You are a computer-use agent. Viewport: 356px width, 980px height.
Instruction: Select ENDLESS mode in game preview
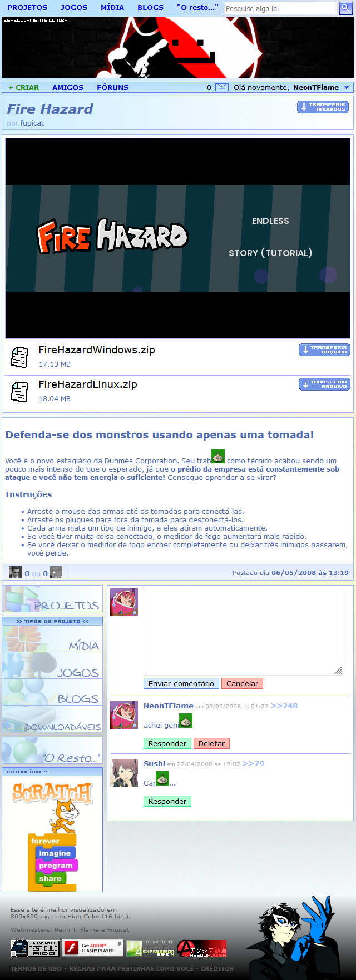point(270,221)
